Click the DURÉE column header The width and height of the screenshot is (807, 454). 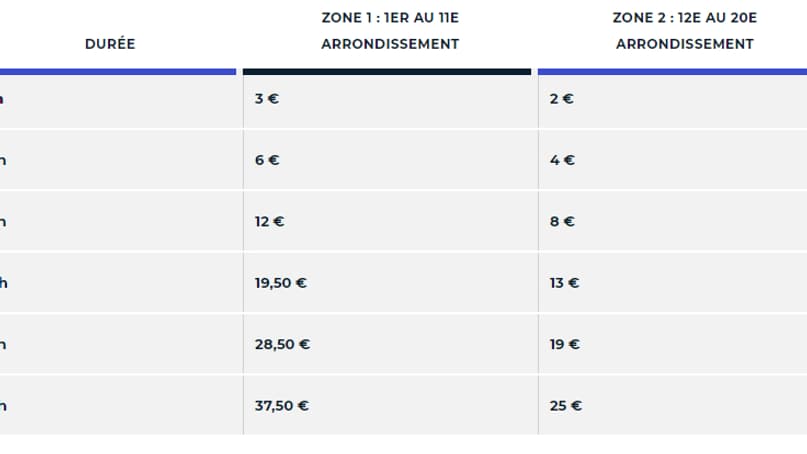[x=110, y=44]
